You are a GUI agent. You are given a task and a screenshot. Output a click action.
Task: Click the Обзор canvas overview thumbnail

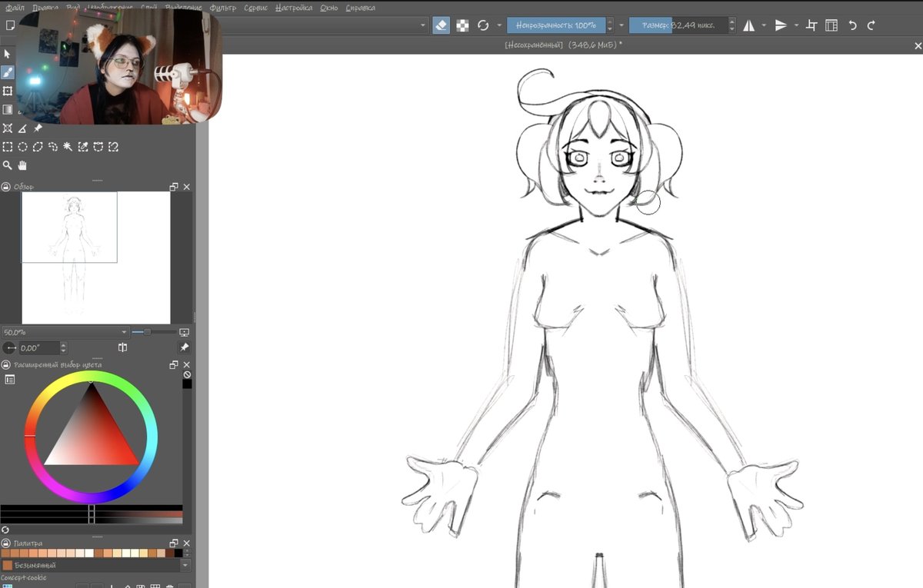tap(96, 257)
